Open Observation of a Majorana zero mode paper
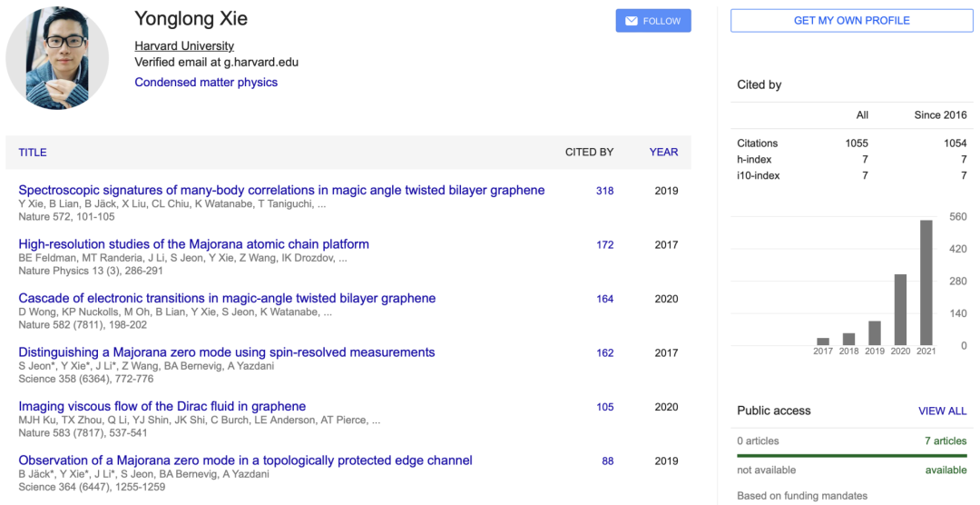This screenshot has width=980, height=505. click(x=245, y=460)
